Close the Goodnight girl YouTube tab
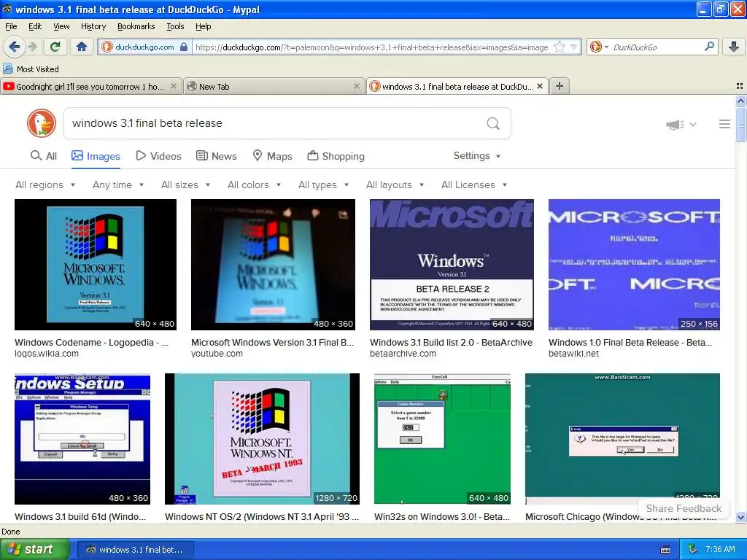 174,86
